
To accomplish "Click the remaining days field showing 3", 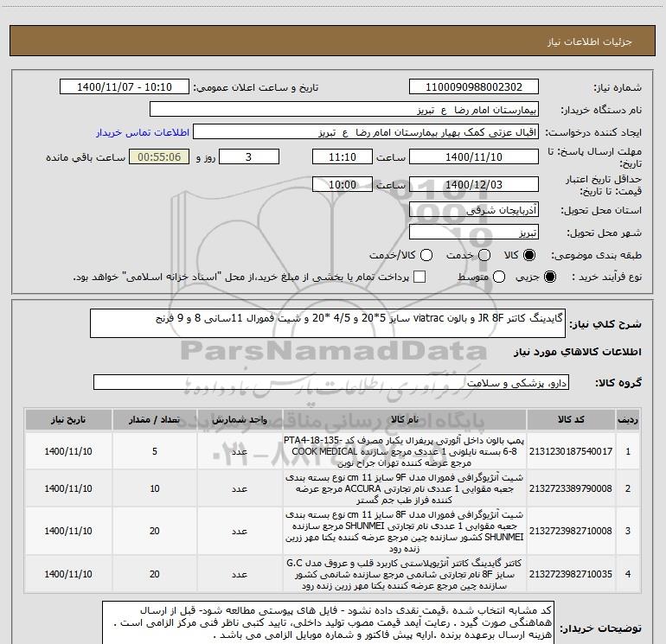I will point(249,156).
